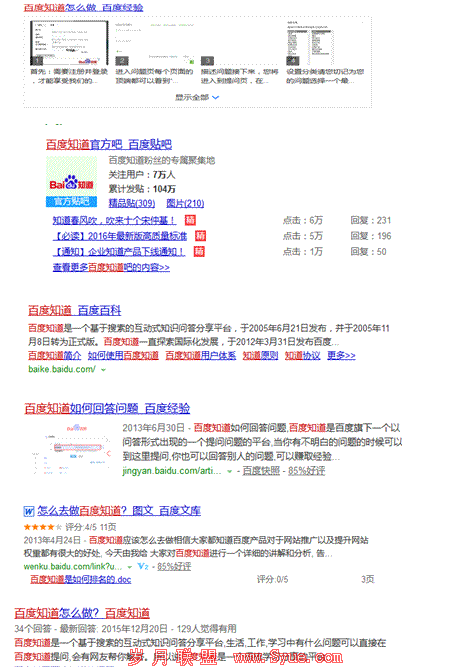Open 百度知道怎么做?_百度知道 result title

82,613
